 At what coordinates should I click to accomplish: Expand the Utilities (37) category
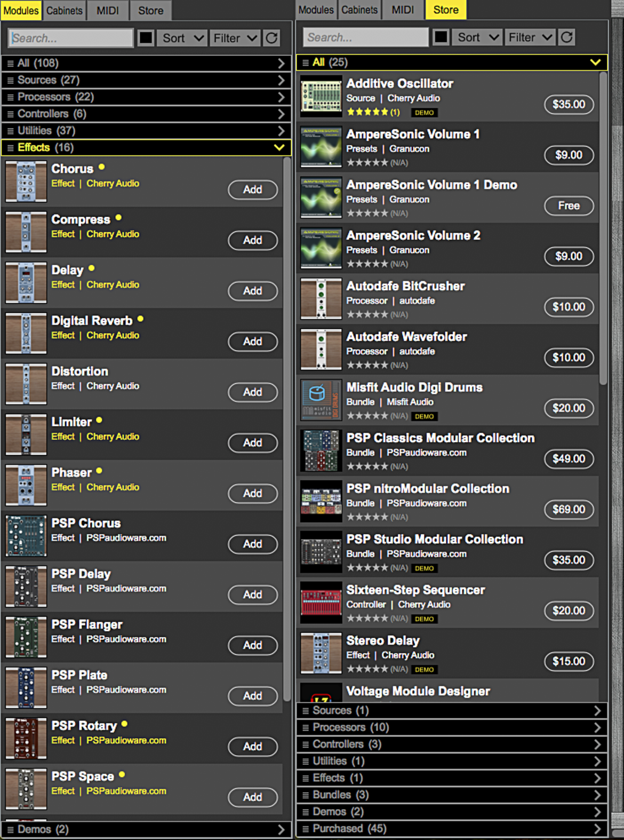[147, 131]
